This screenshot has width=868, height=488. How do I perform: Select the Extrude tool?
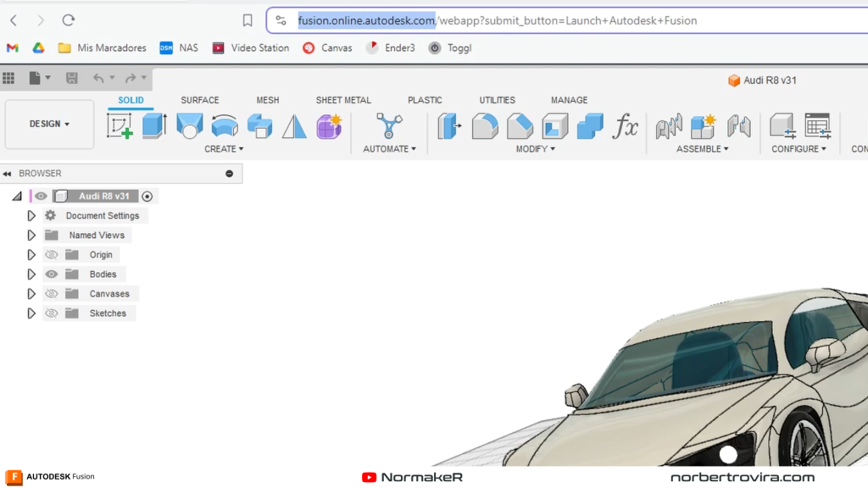coord(154,126)
